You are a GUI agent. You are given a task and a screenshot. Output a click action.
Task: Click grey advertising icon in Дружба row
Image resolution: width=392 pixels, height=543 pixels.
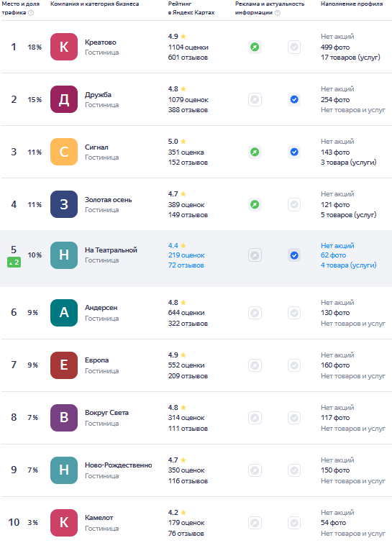[x=255, y=100]
